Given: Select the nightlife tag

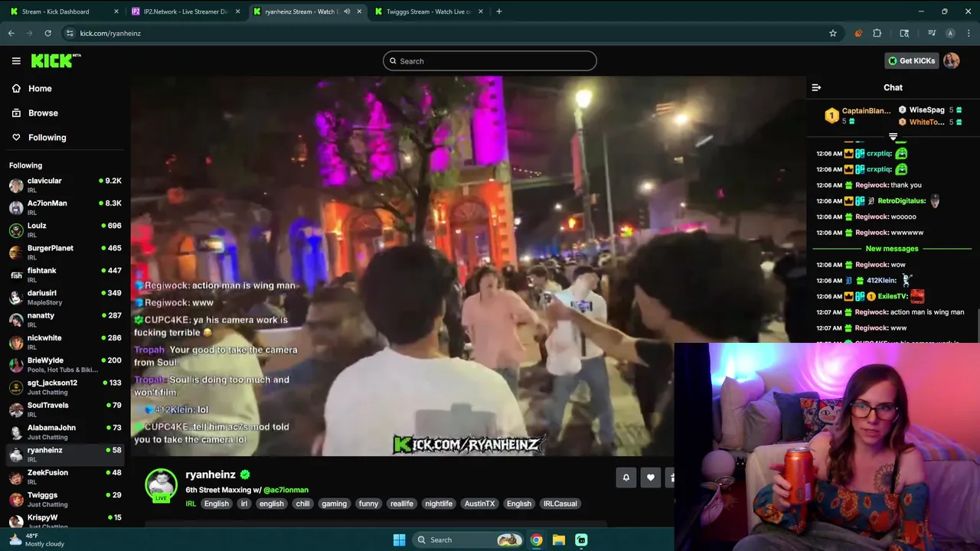Looking at the screenshot, I should [439, 504].
